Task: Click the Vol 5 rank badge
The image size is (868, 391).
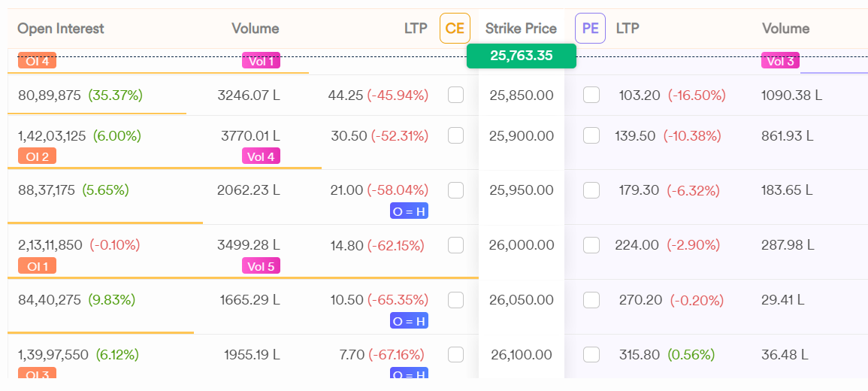Action: [261, 266]
